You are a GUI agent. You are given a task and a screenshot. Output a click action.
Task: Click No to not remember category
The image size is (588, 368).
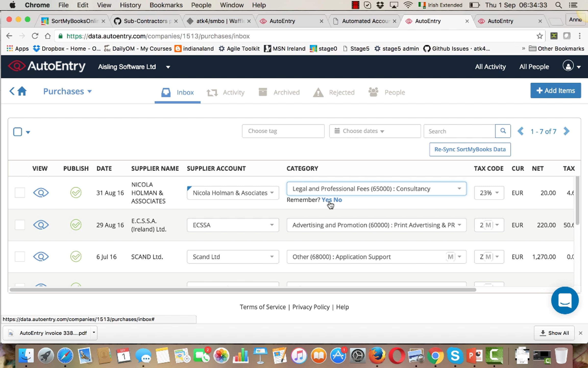(x=338, y=200)
